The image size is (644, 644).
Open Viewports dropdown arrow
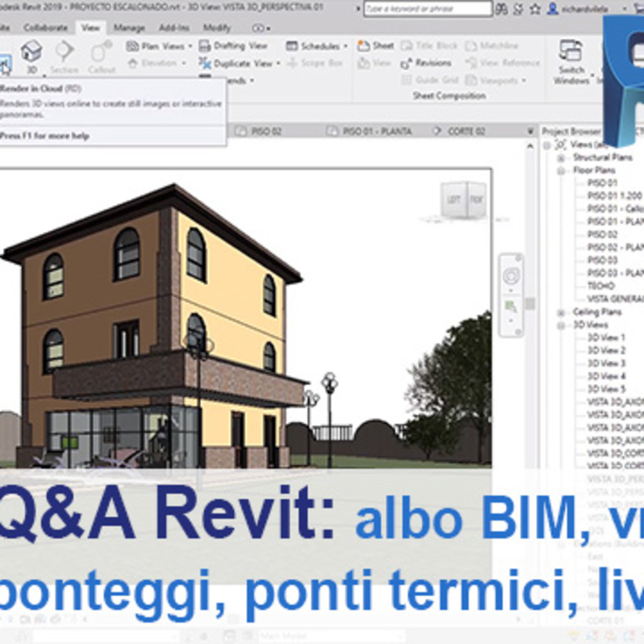coord(524,80)
